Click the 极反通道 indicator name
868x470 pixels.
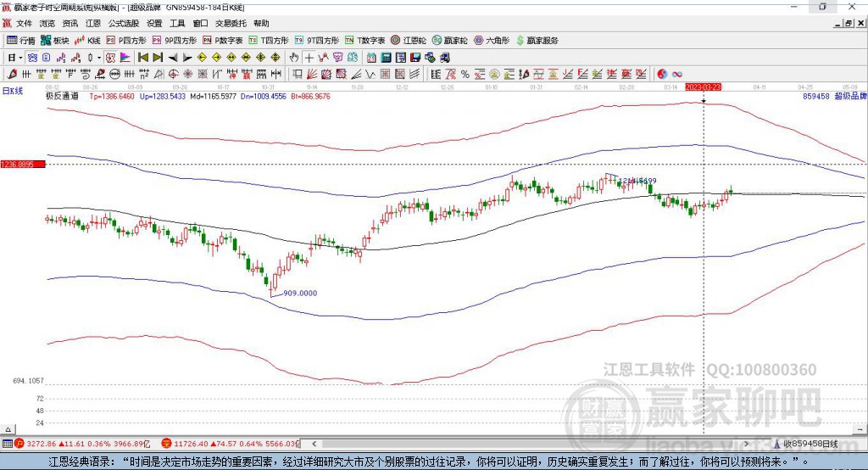tap(62, 96)
